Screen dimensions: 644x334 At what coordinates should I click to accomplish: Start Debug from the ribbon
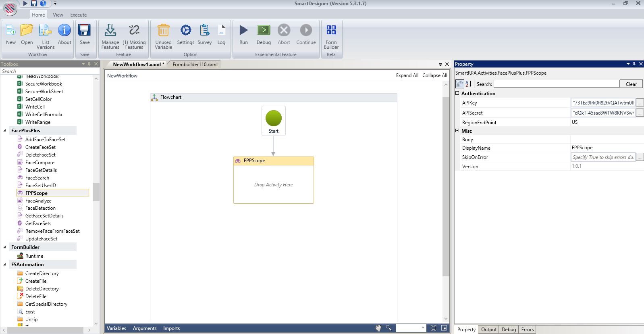pyautogui.click(x=264, y=31)
